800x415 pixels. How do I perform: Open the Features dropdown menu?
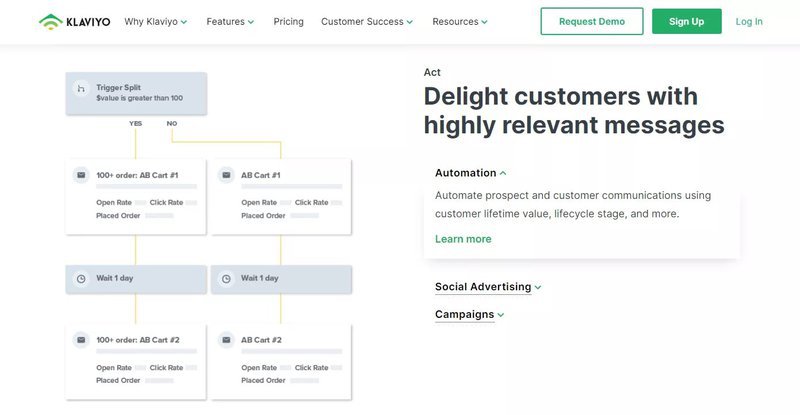pos(230,21)
